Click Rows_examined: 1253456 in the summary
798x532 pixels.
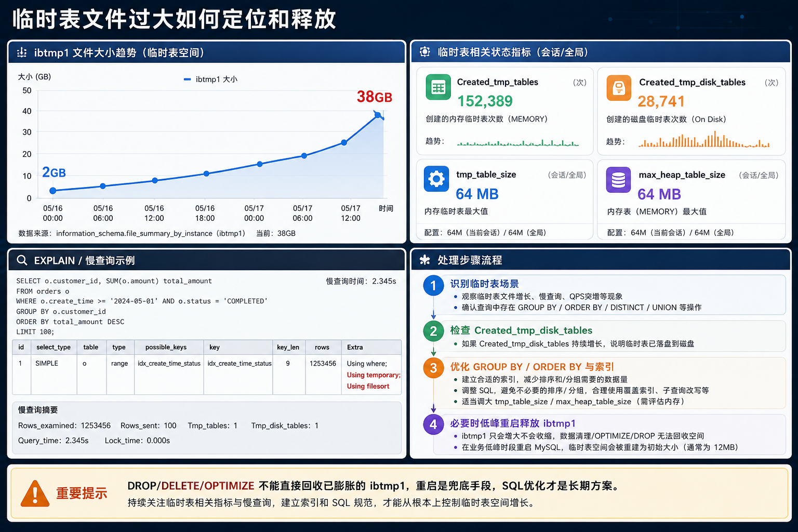click(64, 425)
